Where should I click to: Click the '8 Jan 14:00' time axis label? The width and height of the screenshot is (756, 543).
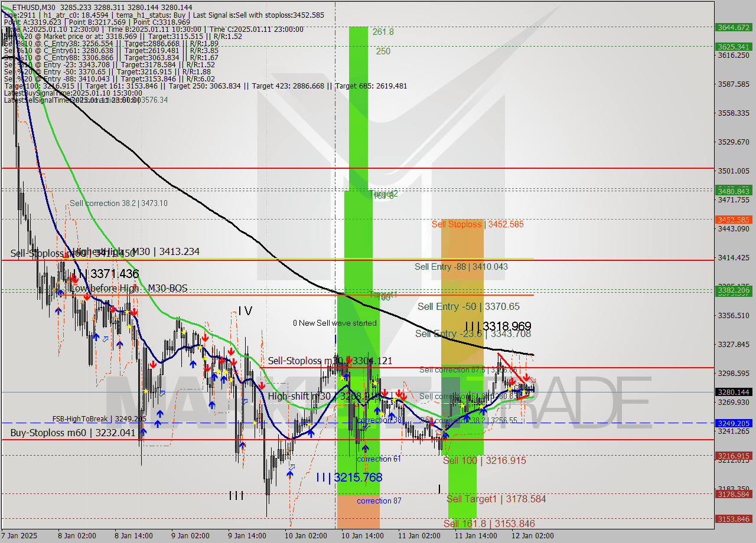coord(133,536)
